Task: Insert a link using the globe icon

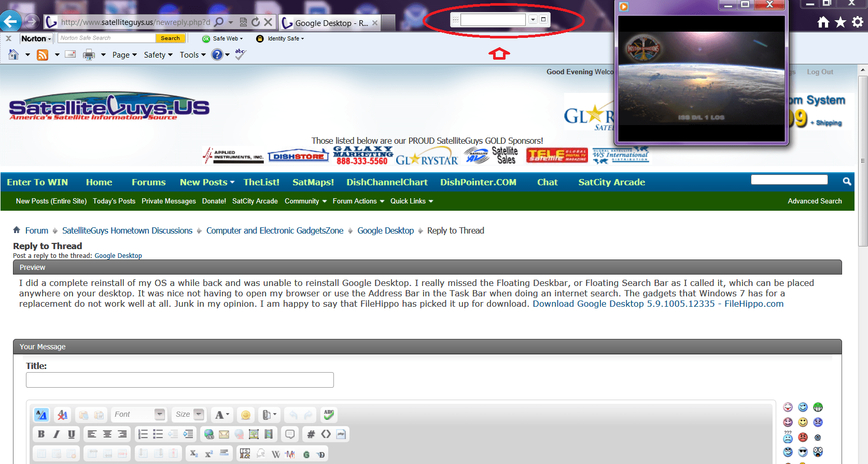Action: (x=209, y=434)
